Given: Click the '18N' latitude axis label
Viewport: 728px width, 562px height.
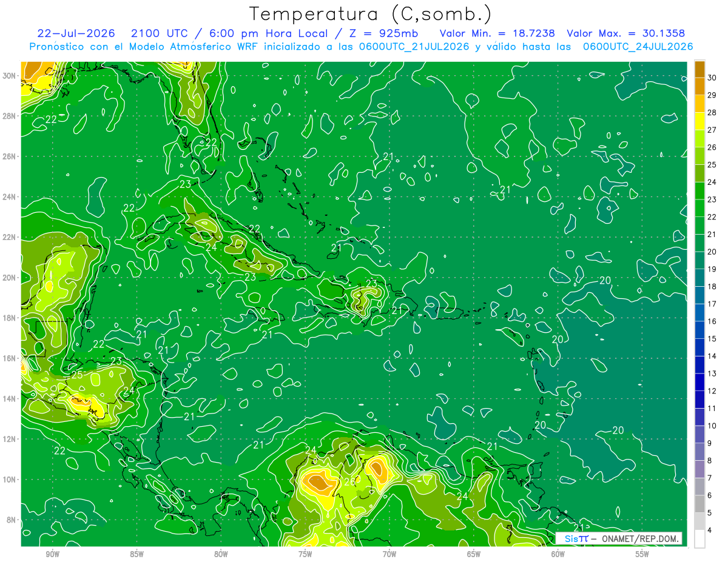Looking at the screenshot, I should click(x=10, y=318).
